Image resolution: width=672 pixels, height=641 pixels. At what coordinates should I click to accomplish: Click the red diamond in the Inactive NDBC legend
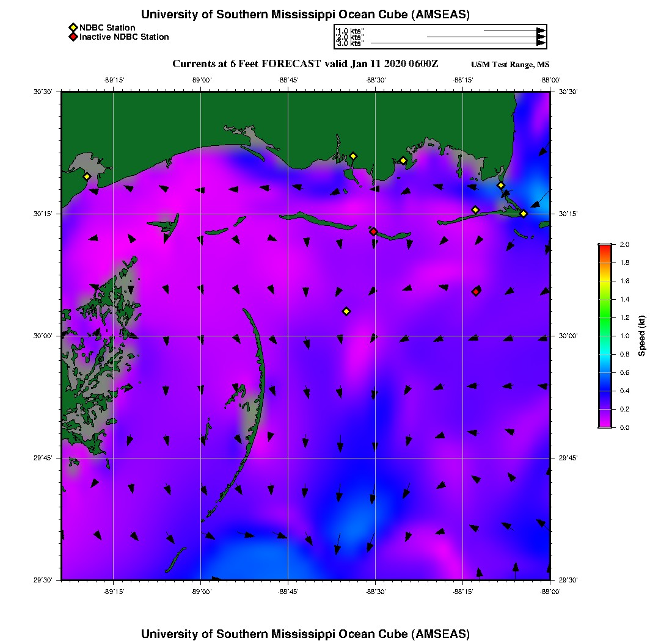pos(73,37)
